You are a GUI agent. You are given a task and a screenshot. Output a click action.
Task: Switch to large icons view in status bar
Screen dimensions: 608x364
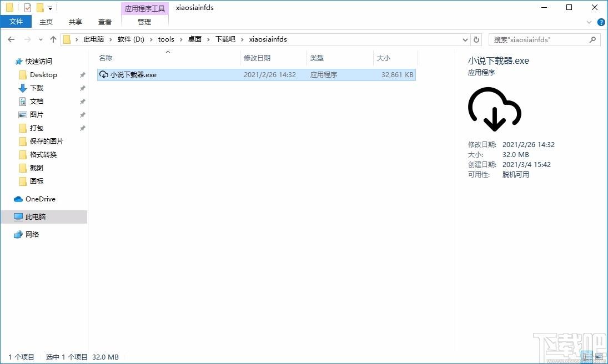(x=599, y=357)
